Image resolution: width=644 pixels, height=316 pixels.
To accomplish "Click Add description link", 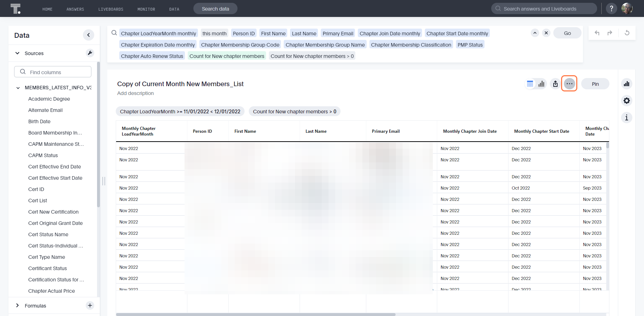I will [136, 93].
